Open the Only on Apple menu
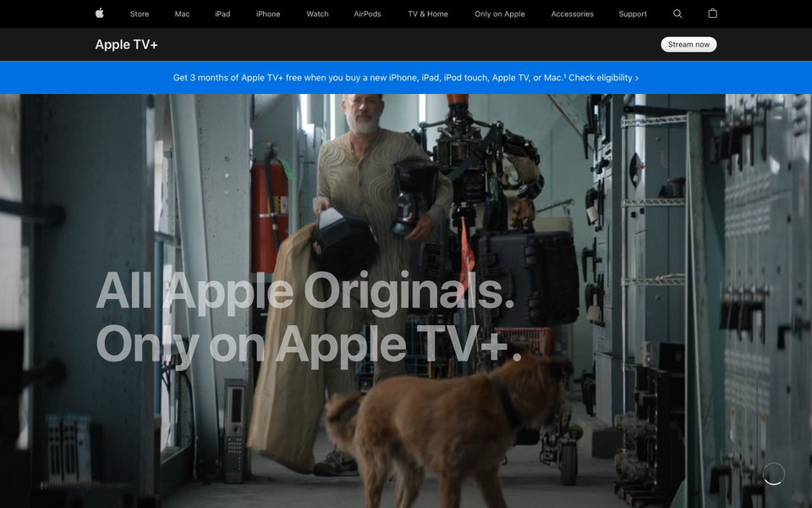Viewport: 812px width, 508px height. tap(500, 14)
